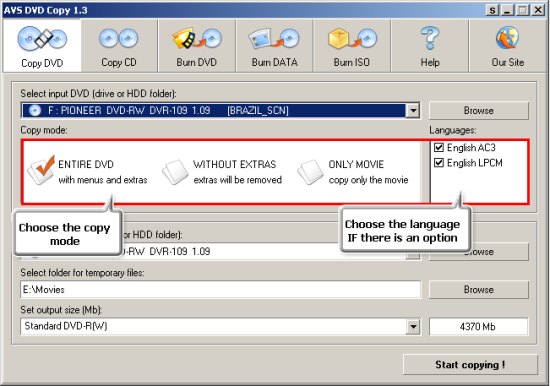
Task: Browse for the input DVD folder
Action: click(x=479, y=111)
